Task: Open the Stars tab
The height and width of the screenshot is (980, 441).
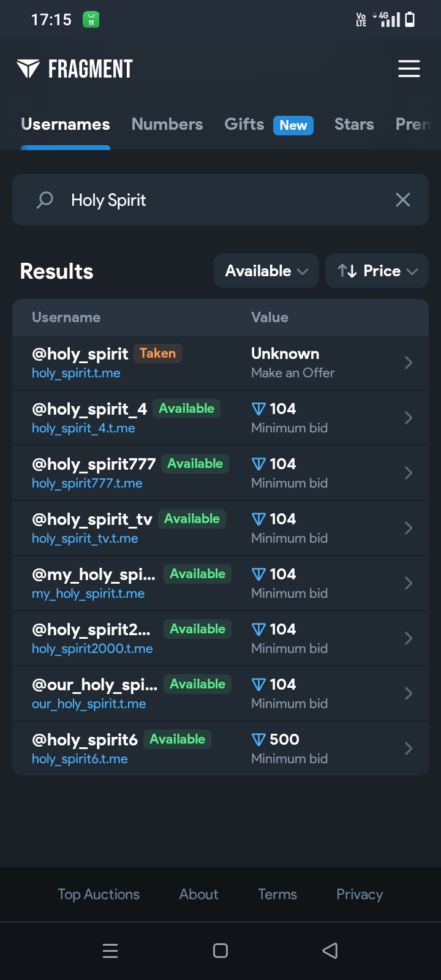Action: (354, 124)
